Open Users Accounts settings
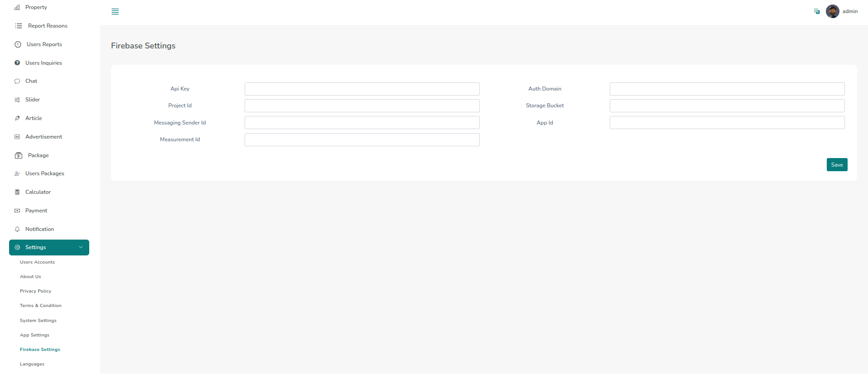This screenshot has height=375, width=868. click(37, 262)
